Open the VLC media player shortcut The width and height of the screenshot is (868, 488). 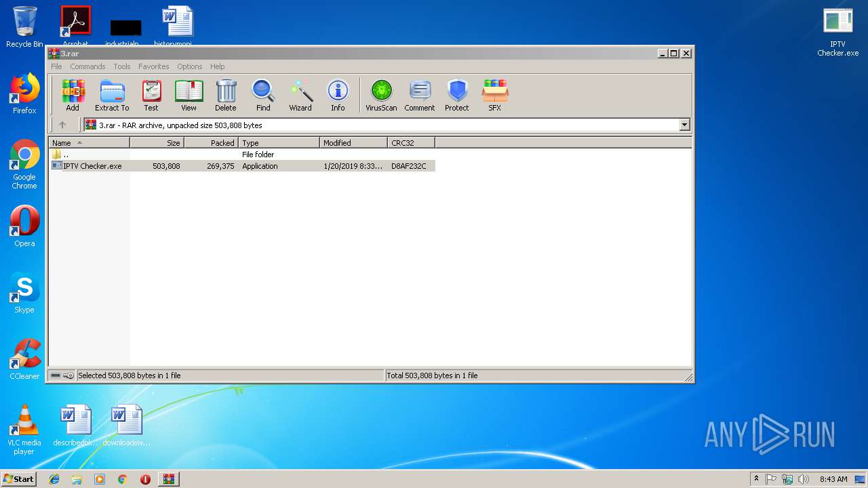coord(24,430)
